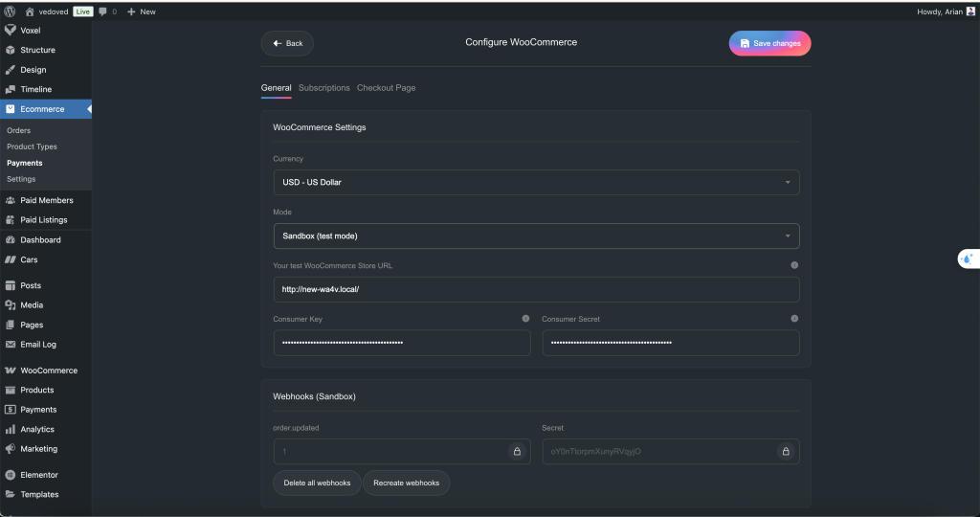The width and height of the screenshot is (980, 517).
Task: Click the Back button
Action: pyautogui.click(x=287, y=43)
